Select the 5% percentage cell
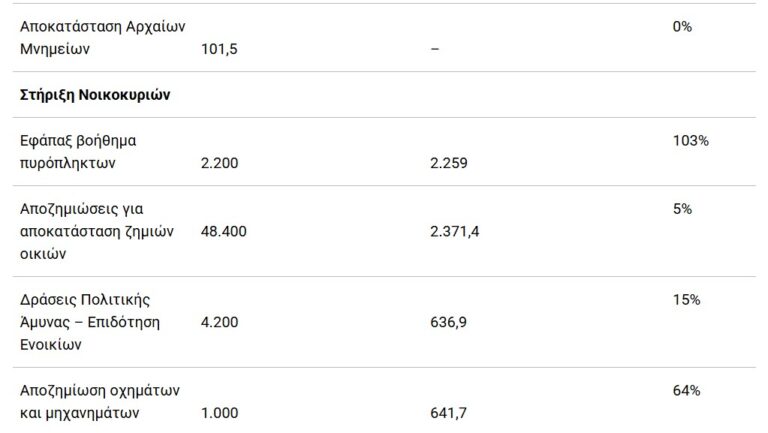768x433 pixels. 683,209
